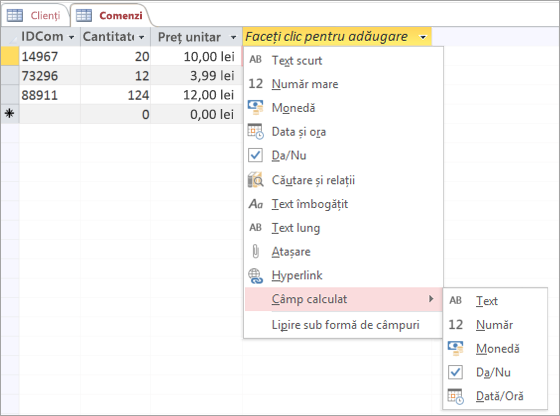Open the Cantitate column dropdown arrow
Screen dimensions: 560x416
(x=141, y=37)
